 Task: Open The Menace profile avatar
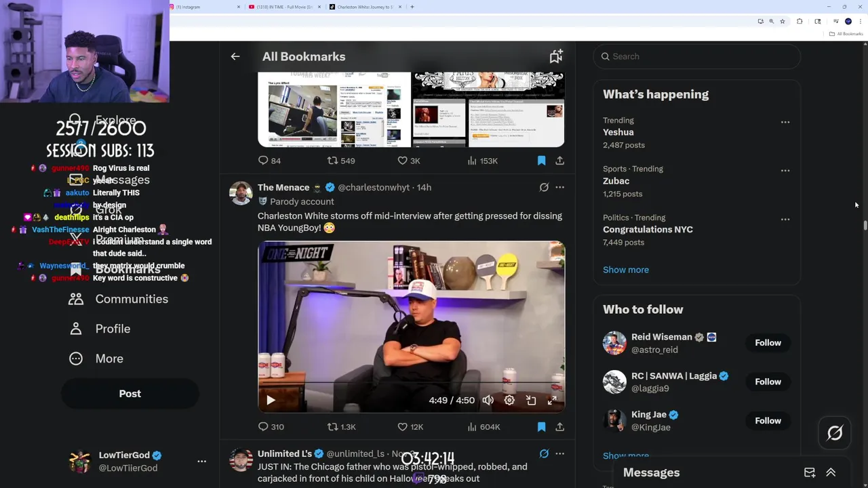point(241,193)
